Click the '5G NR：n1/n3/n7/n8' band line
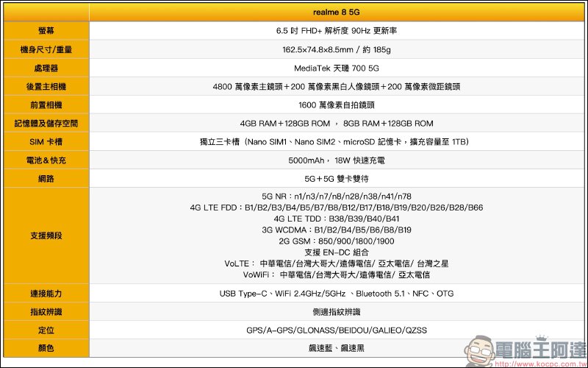The image size is (588, 368). (x=337, y=197)
